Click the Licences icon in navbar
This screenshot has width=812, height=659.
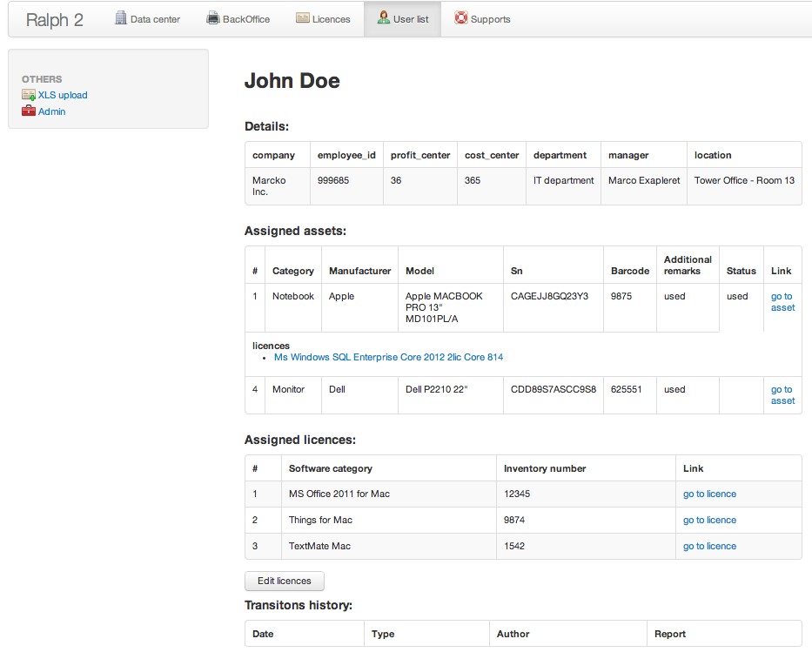coord(302,18)
